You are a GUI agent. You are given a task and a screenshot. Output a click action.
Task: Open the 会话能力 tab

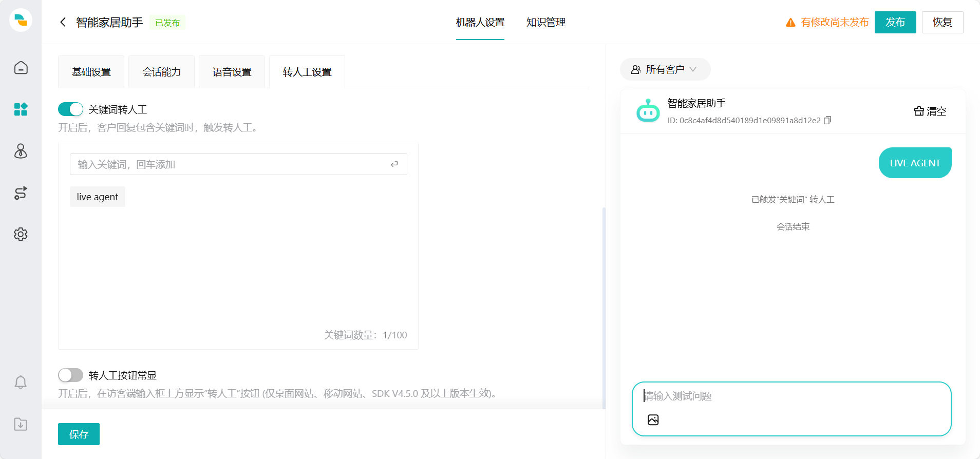pyautogui.click(x=162, y=72)
